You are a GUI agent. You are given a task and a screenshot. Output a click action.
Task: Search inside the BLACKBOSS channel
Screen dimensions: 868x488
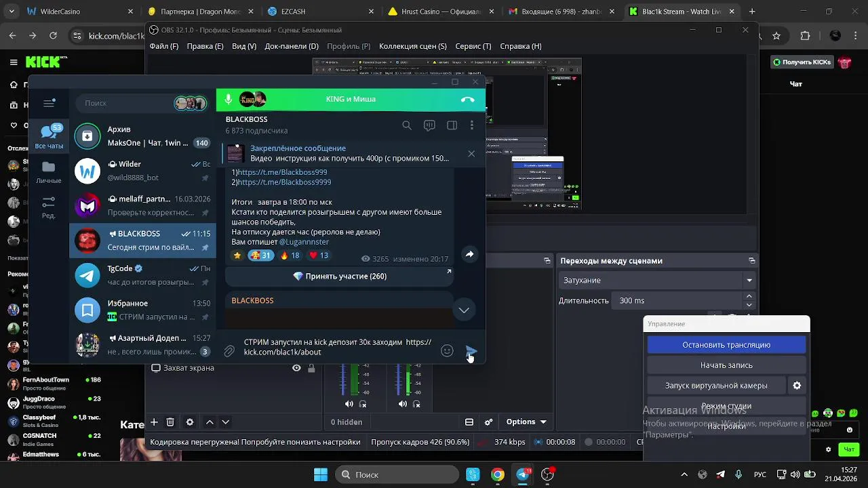[x=407, y=125]
